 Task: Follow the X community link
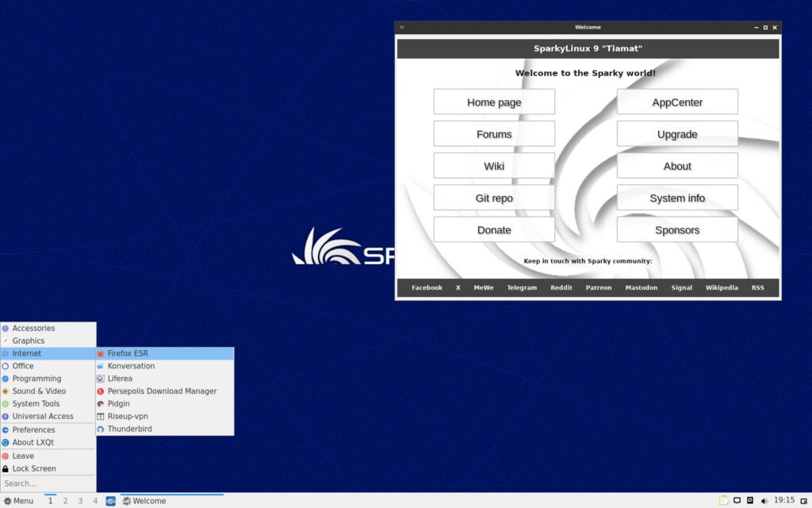tap(458, 287)
